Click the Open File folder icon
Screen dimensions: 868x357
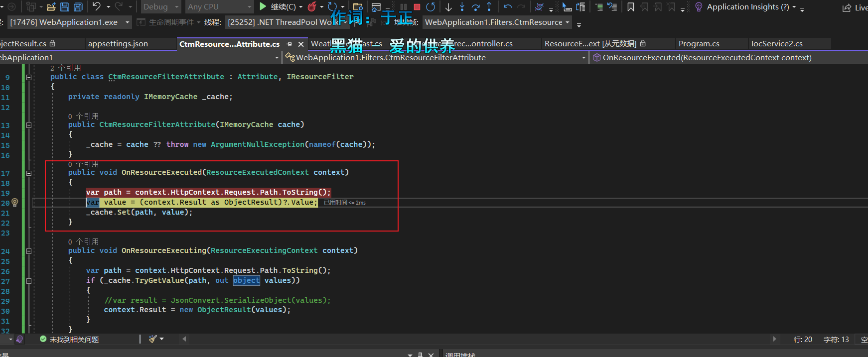(51, 7)
